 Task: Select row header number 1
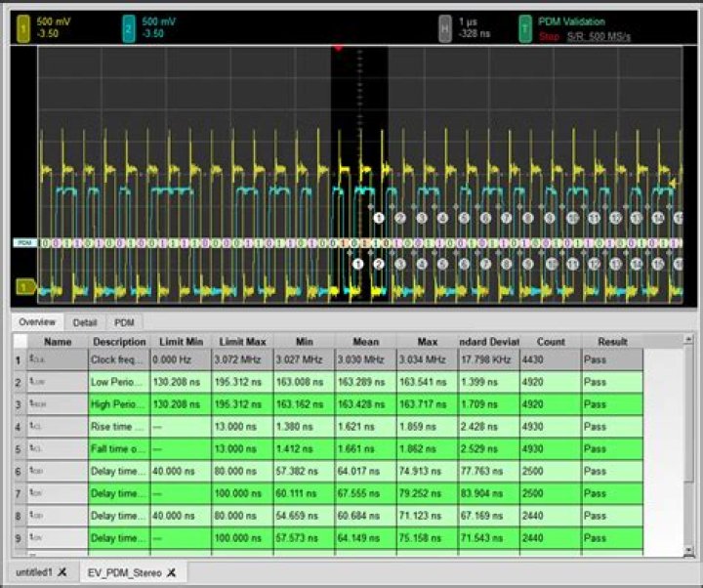tap(19, 360)
